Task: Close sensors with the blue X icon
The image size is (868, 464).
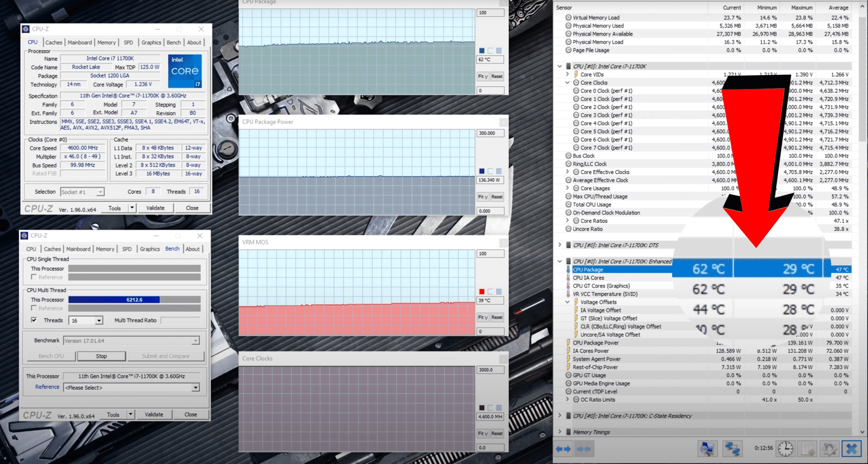Action: [851, 449]
